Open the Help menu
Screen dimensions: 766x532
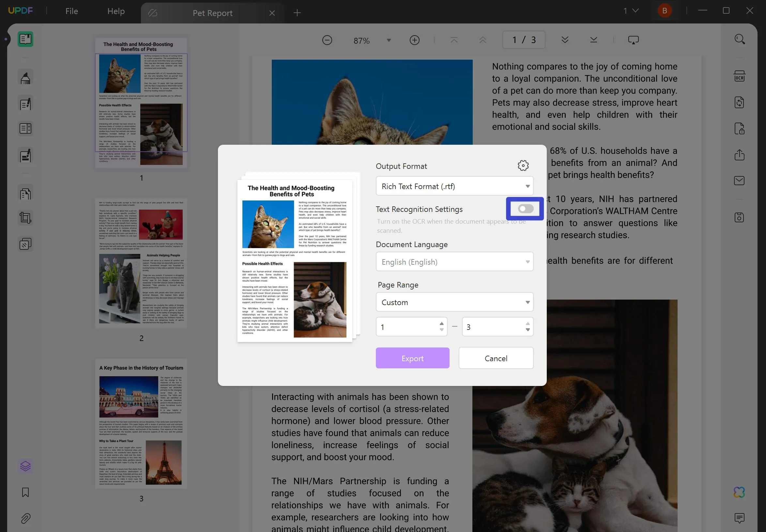pos(116,11)
